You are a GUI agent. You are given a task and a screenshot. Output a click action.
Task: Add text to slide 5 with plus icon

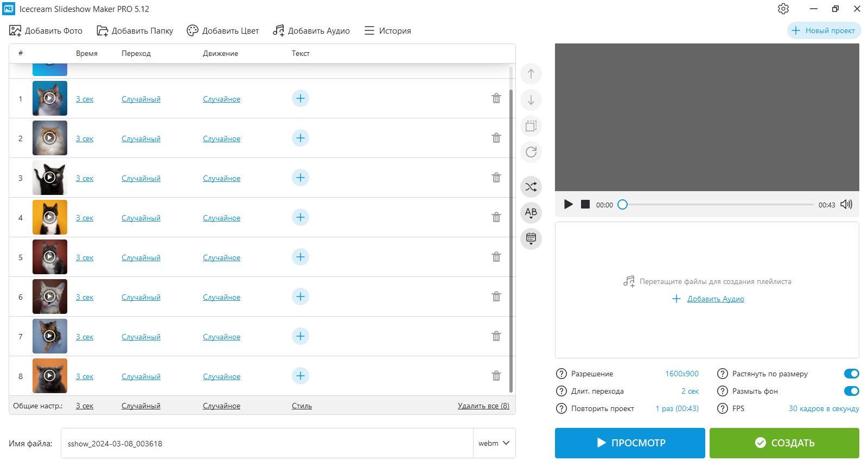(301, 257)
